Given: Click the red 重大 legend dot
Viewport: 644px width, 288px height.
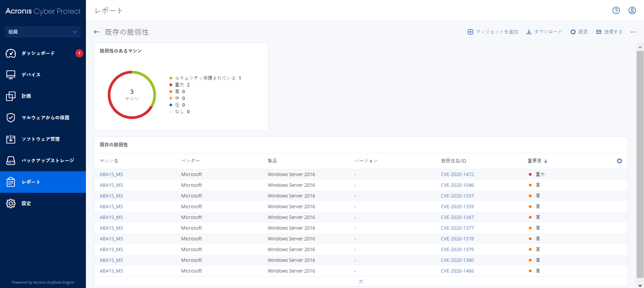Looking at the screenshot, I should pyautogui.click(x=171, y=85).
